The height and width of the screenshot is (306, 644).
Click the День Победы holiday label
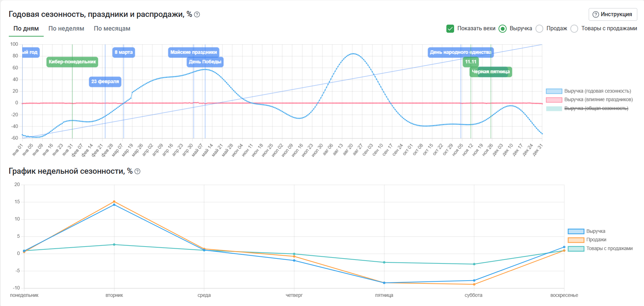coord(205,62)
